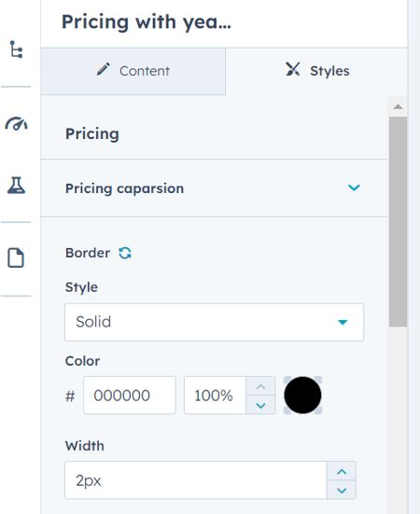Viewport: 420px width, 514px height.
Task: Switch to the Styles tab
Action: [316, 71]
